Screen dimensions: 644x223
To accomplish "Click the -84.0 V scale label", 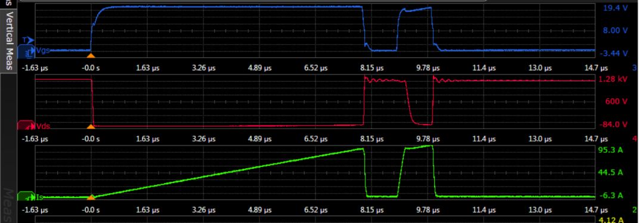I will pos(614,124).
